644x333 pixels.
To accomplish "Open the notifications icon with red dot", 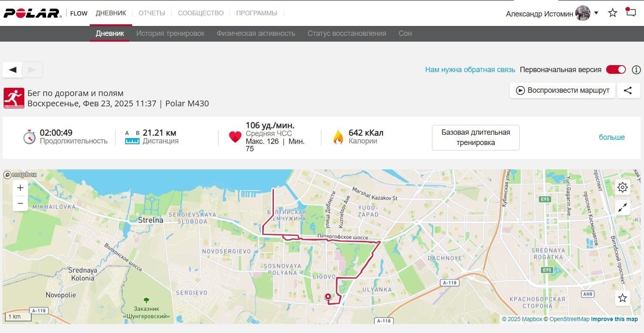I will pyautogui.click(x=631, y=12).
